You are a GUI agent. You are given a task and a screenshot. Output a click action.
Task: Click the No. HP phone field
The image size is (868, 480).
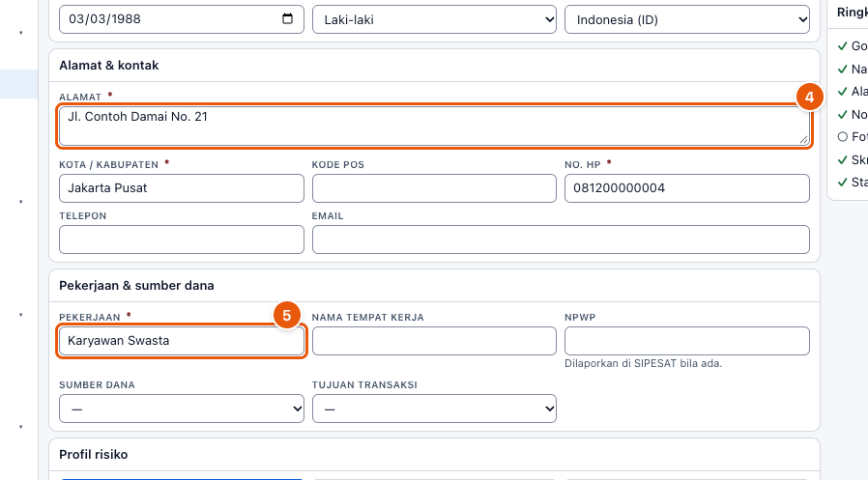[687, 188]
